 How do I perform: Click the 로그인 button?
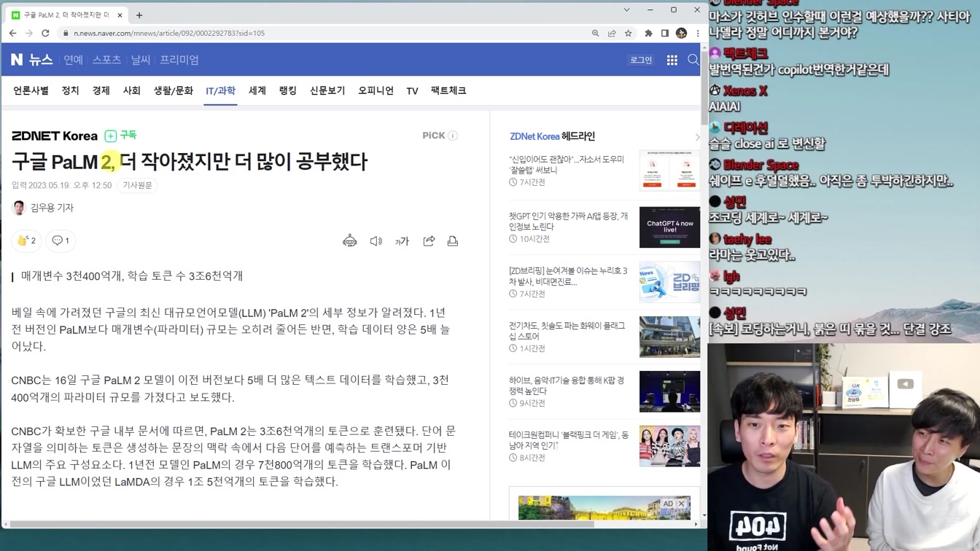pos(641,60)
